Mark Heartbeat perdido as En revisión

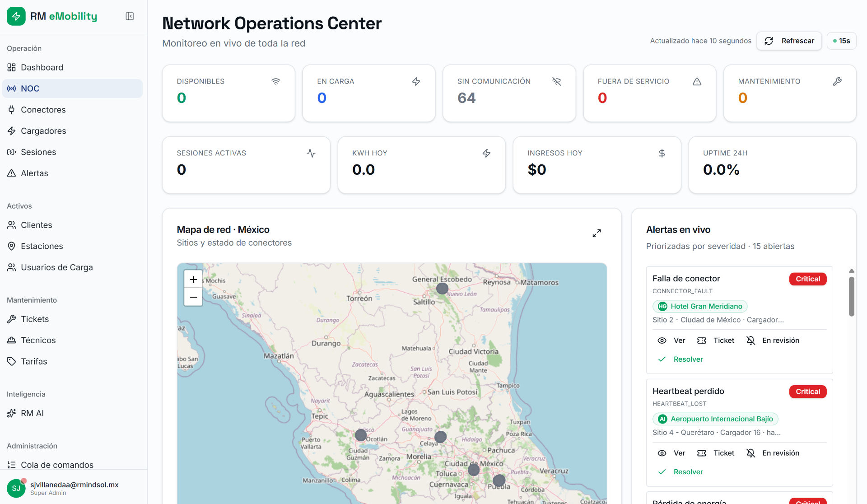(x=773, y=453)
